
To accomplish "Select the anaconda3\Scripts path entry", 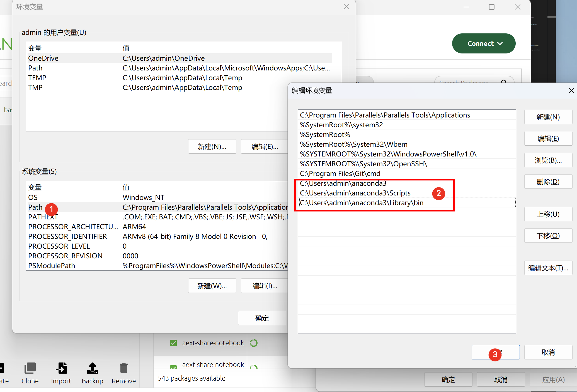I will (x=355, y=193).
